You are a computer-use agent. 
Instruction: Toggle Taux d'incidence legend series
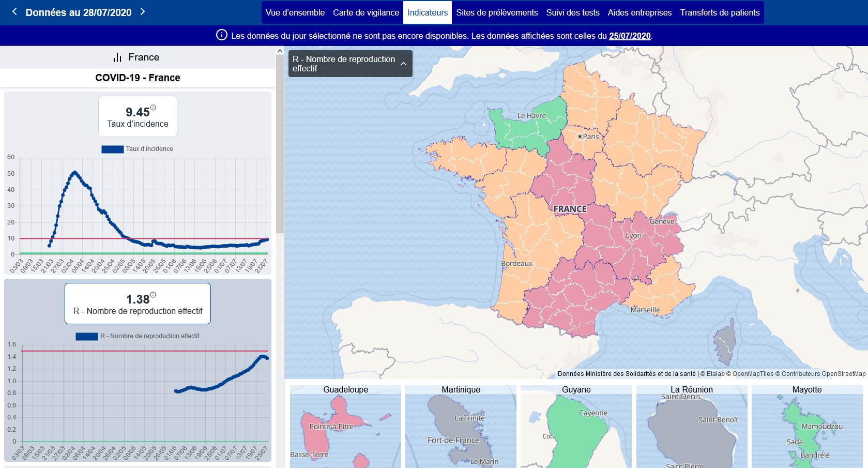point(138,149)
